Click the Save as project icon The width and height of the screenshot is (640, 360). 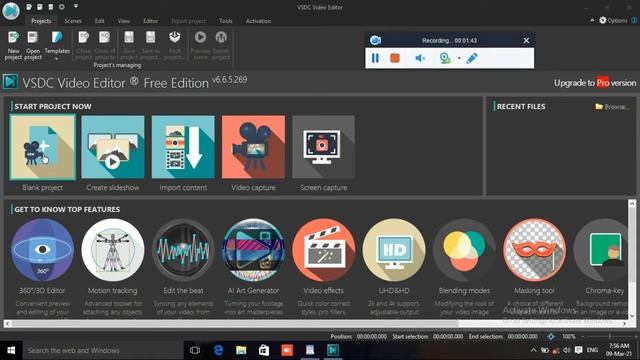(x=151, y=45)
